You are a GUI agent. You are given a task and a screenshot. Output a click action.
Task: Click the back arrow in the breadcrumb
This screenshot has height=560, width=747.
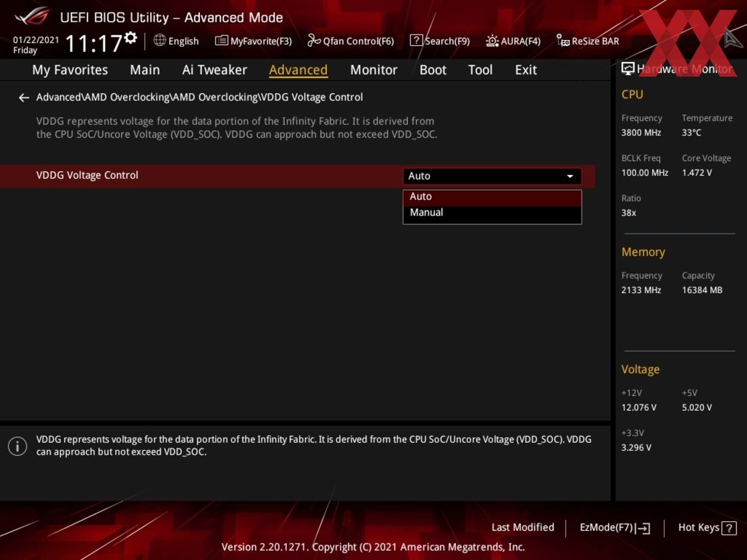tap(24, 98)
